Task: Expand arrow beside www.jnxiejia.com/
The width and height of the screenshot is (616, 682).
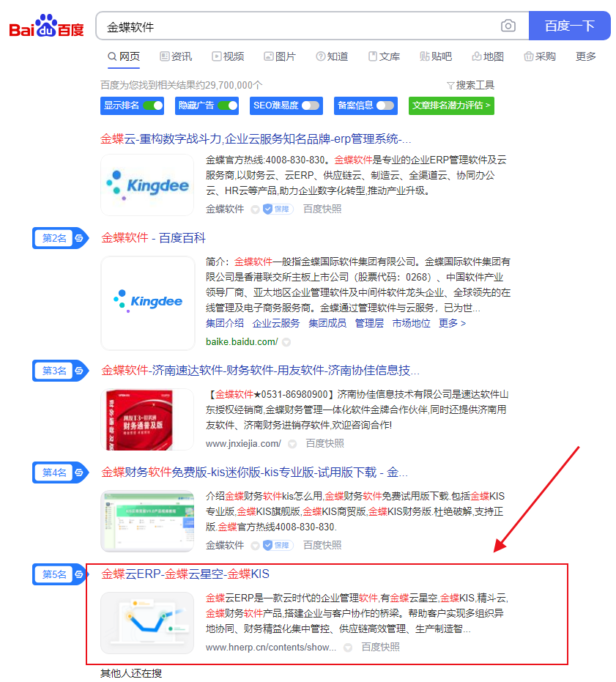Action: pyautogui.click(x=292, y=444)
